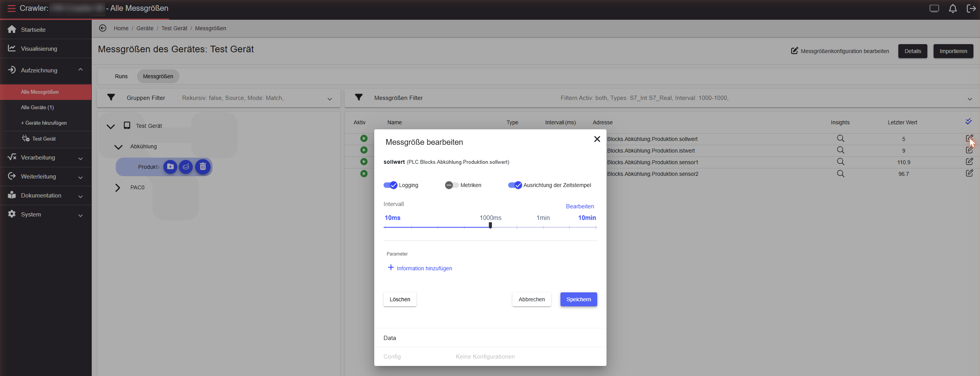Open Insights magnifier for istwert row

coord(840,150)
